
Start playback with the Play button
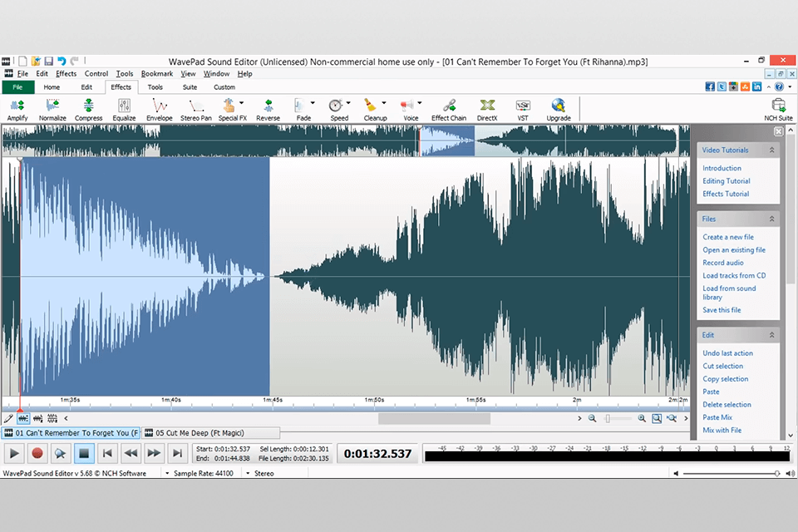pyautogui.click(x=14, y=453)
